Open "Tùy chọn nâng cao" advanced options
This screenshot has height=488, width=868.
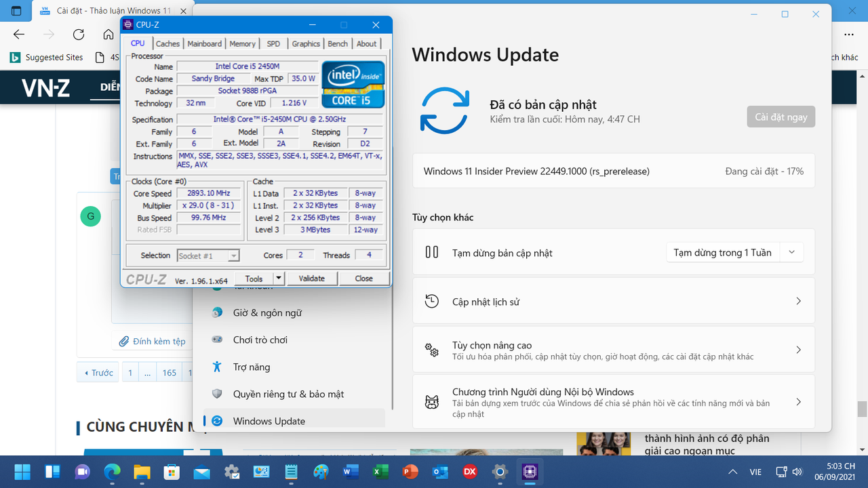[614, 350]
